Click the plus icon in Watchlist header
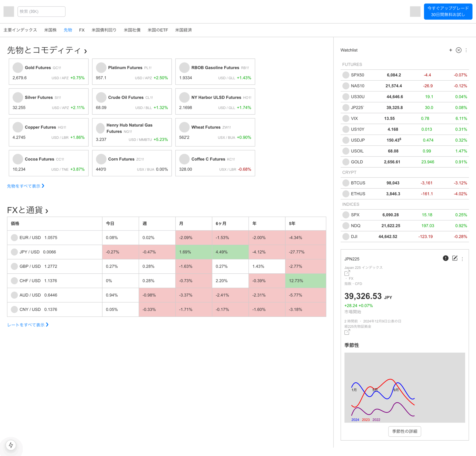This screenshot has height=456, width=476. pos(450,50)
